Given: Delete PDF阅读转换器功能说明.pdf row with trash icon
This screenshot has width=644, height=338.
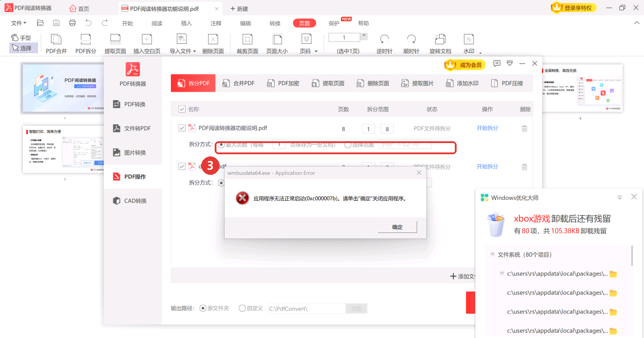Looking at the screenshot, I should tap(525, 128).
